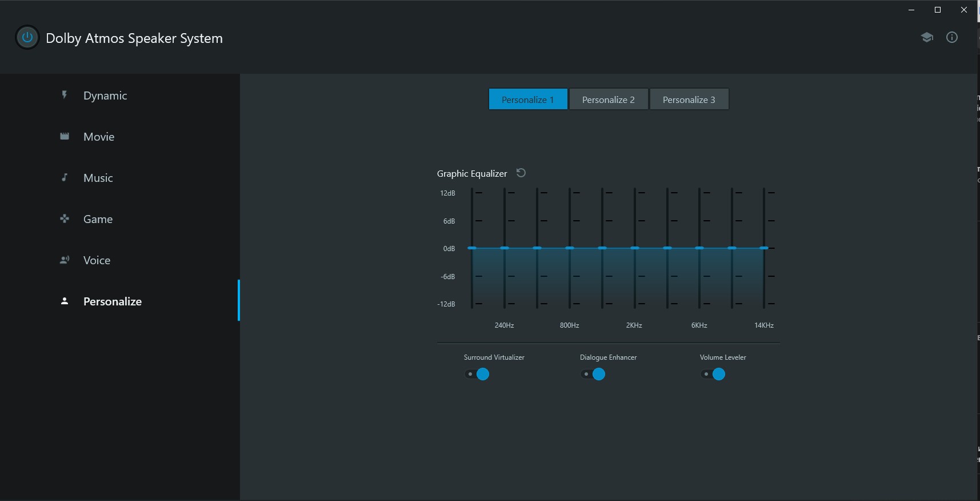This screenshot has height=501, width=980.
Task: Click the slider handle between 240Hz and 800Hz
Action: (537, 248)
